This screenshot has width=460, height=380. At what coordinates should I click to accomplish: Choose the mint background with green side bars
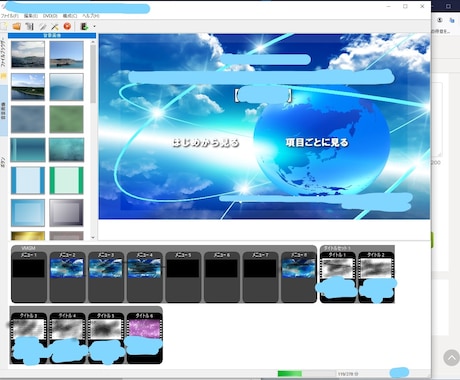[66, 180]
